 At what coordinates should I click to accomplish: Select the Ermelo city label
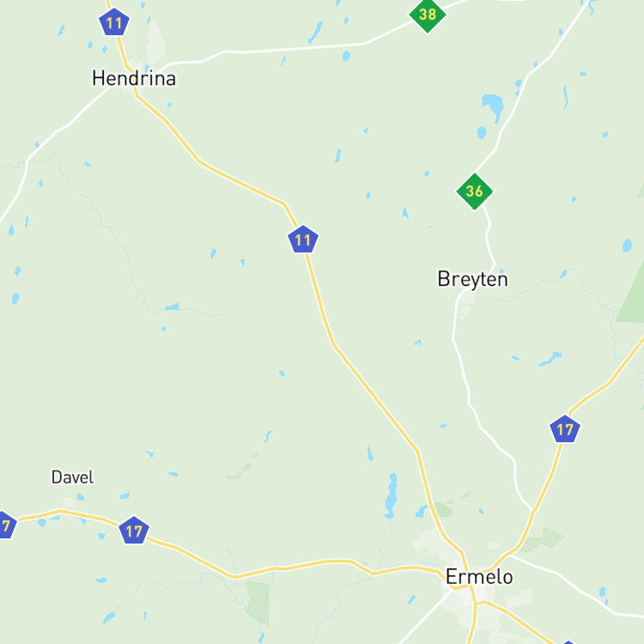tap(479, 577)
